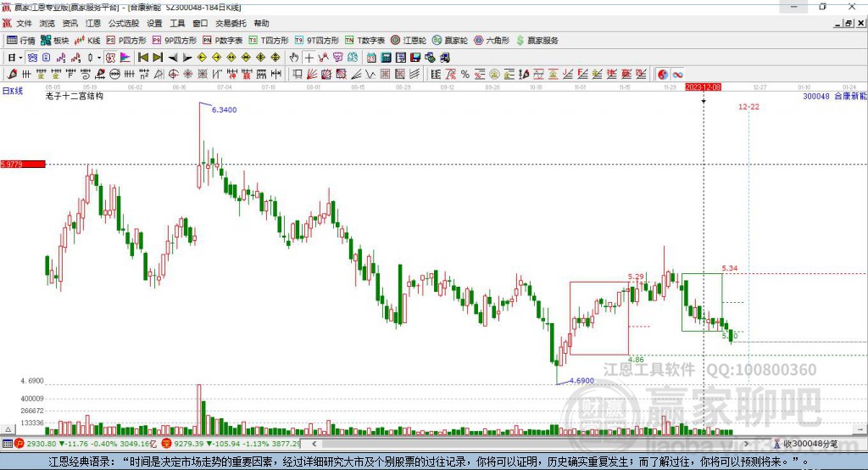Screen dimensions: 868x470
Task: Open 赢家服务 with the dollar icon
Action: point(537,41)
